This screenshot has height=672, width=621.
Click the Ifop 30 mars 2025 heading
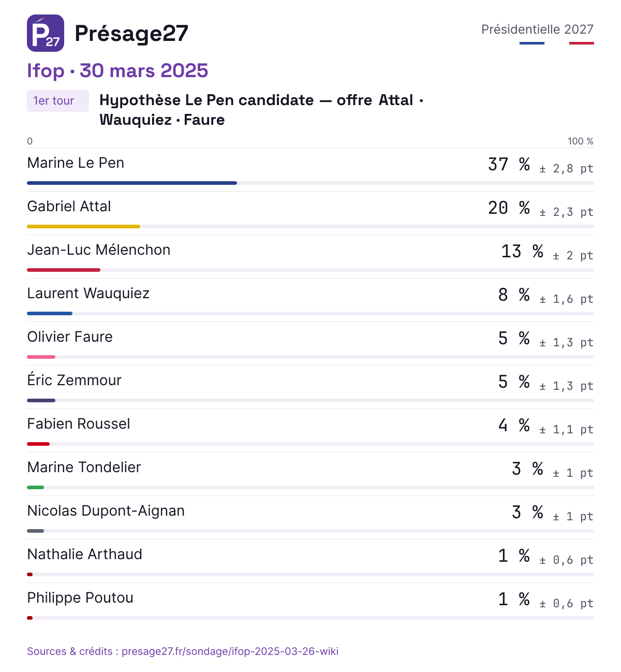click(x=117, y=70)
